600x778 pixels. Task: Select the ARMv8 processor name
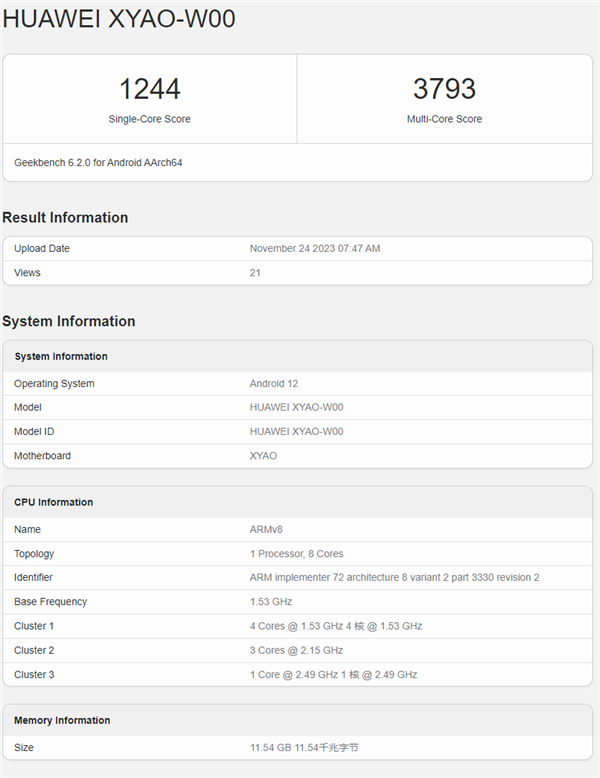267,529
